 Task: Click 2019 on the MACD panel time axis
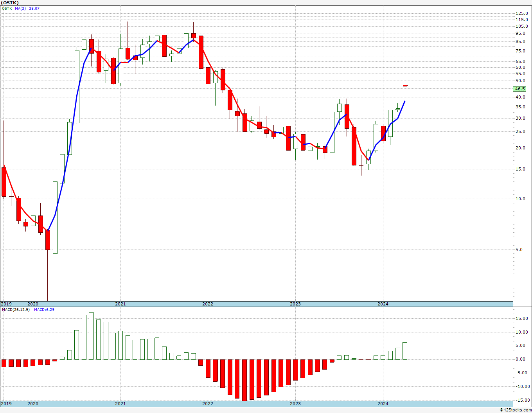tap(6, 404)
